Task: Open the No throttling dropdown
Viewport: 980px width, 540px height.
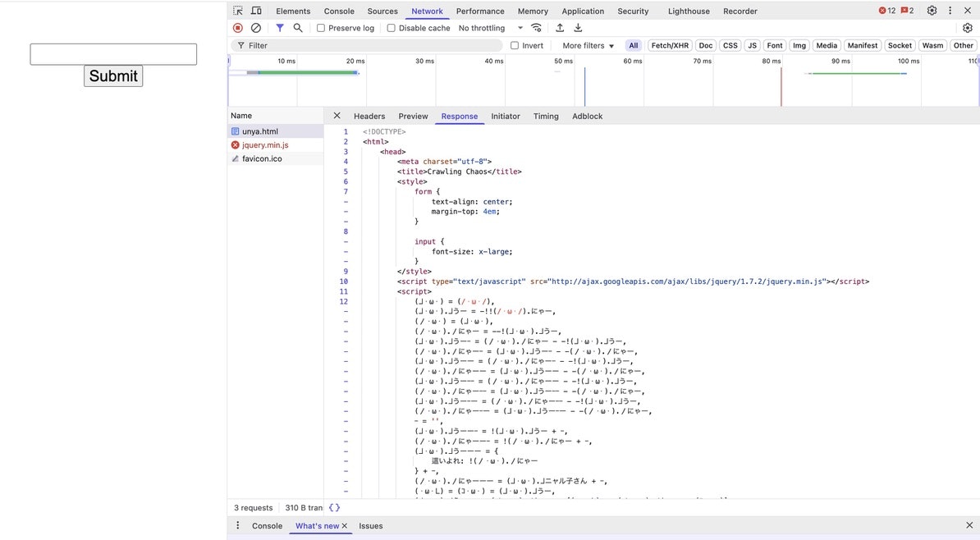Action: point(491,28)
